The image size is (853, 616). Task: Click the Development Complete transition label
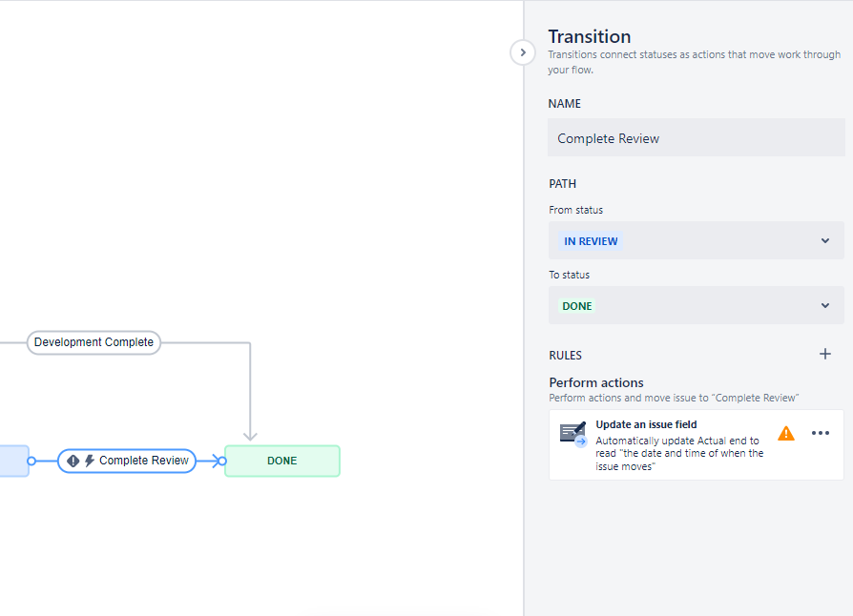tap(93, 342)
